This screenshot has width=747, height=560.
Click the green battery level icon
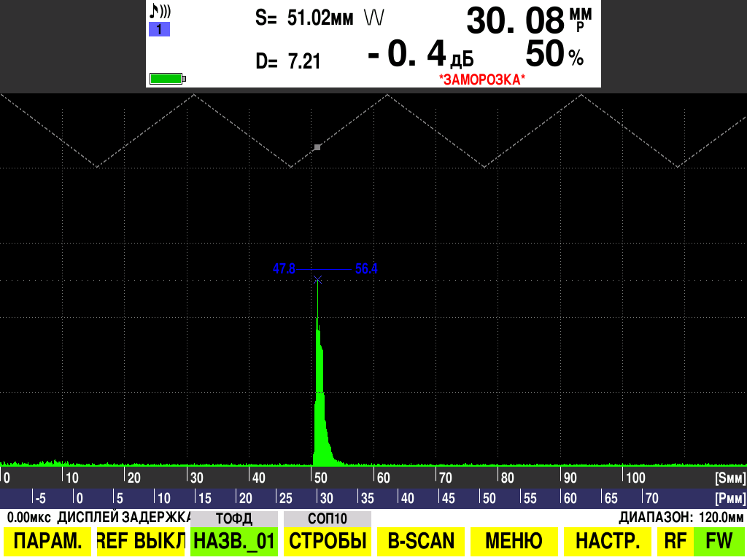(167, 78)
